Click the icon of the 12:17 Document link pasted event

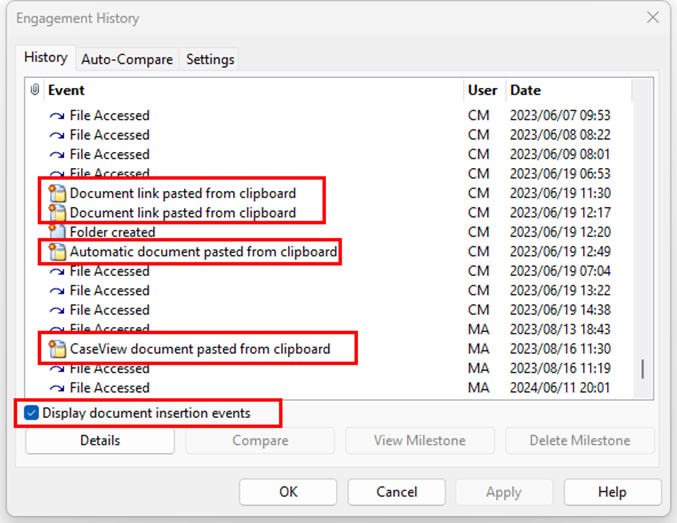58,213
